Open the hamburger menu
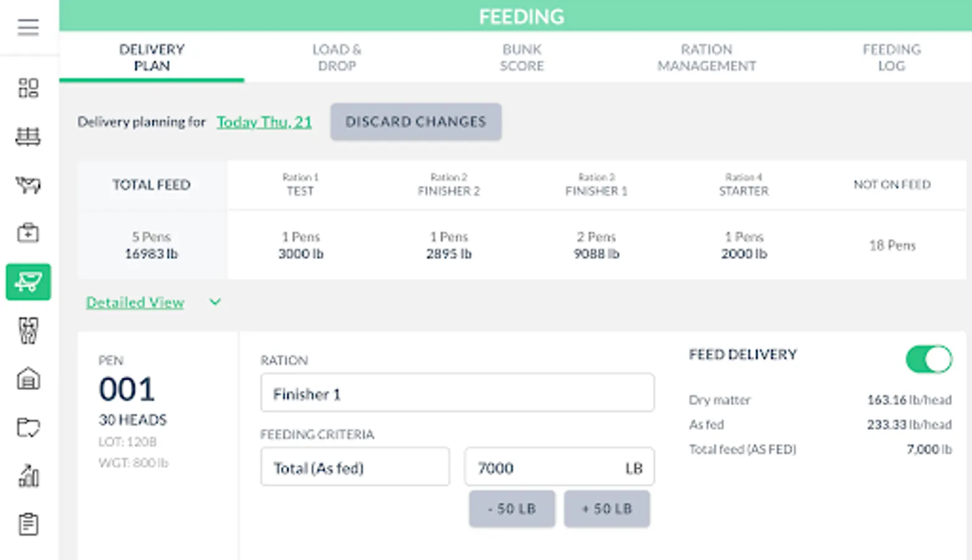The image size is (972, 560). (x=28, y=27)
